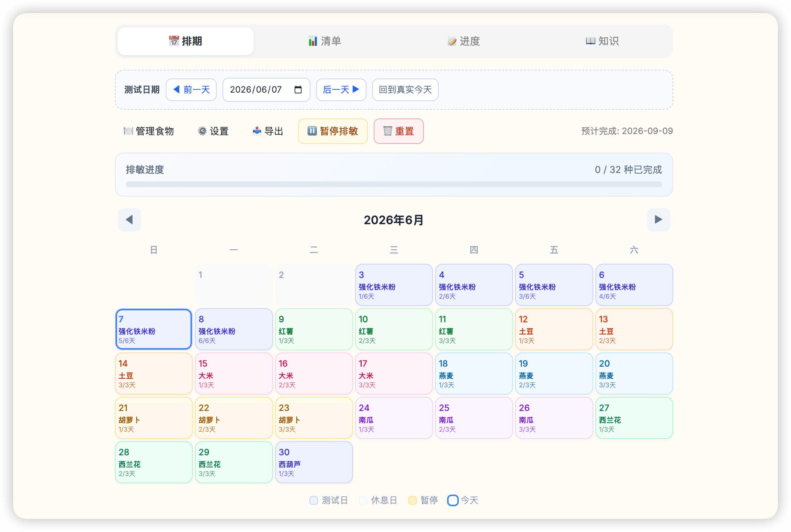Screen dimensions: 791x532
Task: Select June 16 大米 2/3天
Action: point(314,374)
